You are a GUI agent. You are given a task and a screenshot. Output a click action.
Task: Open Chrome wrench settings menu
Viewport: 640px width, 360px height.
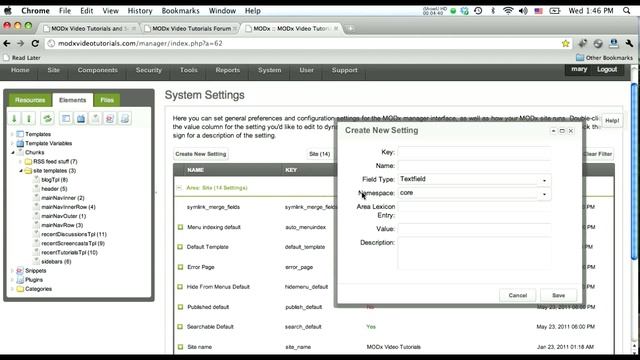click(629, 43)
